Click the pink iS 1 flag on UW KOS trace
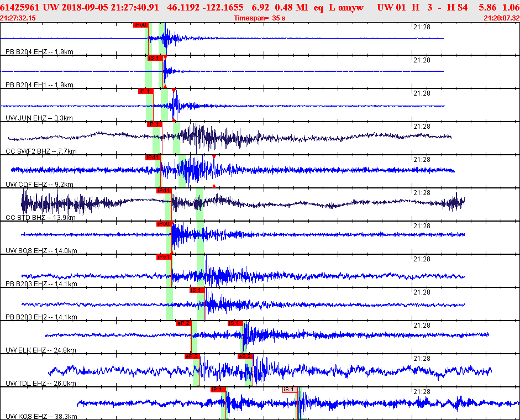 [x=289, y=390]
